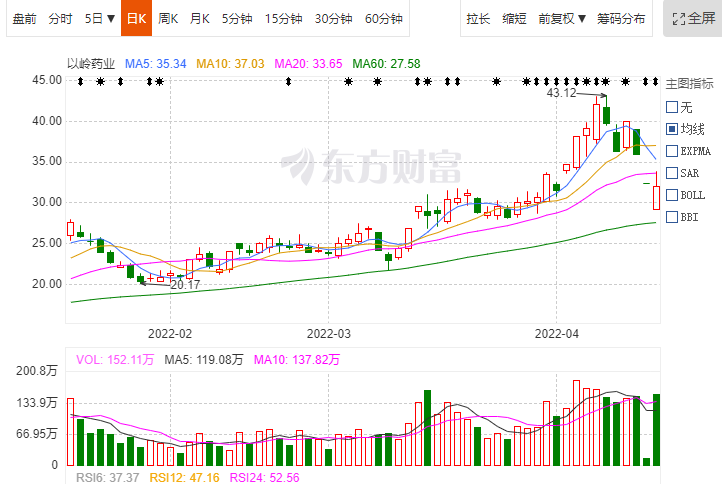Click the asterisk event marker above 2022-03
Viewport: 722px width, 484px height.
349,81
